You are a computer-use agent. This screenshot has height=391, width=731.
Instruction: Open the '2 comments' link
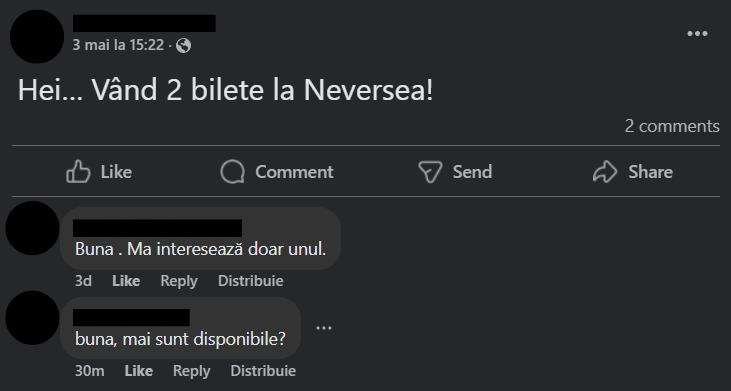(x=672, y=126)
